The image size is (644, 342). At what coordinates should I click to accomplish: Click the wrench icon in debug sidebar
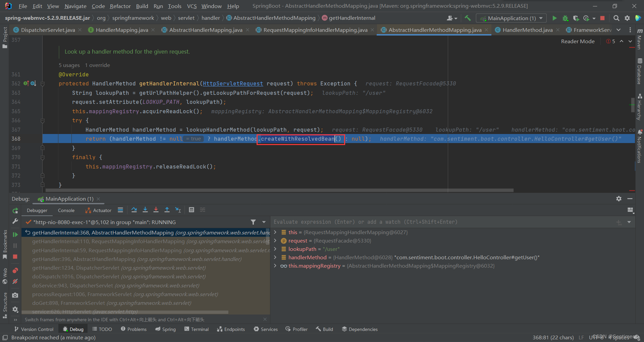(15, 221)
